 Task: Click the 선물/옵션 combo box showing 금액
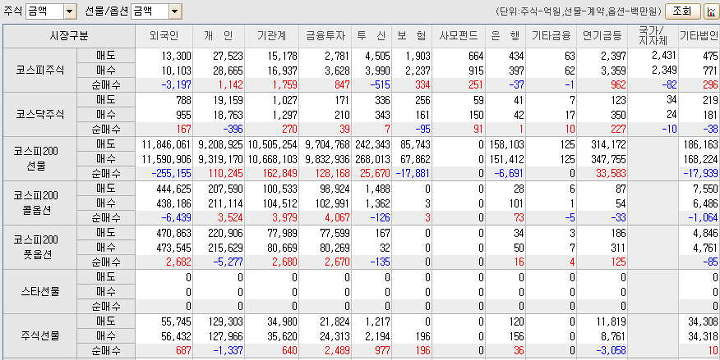click(x=156, y=12)
